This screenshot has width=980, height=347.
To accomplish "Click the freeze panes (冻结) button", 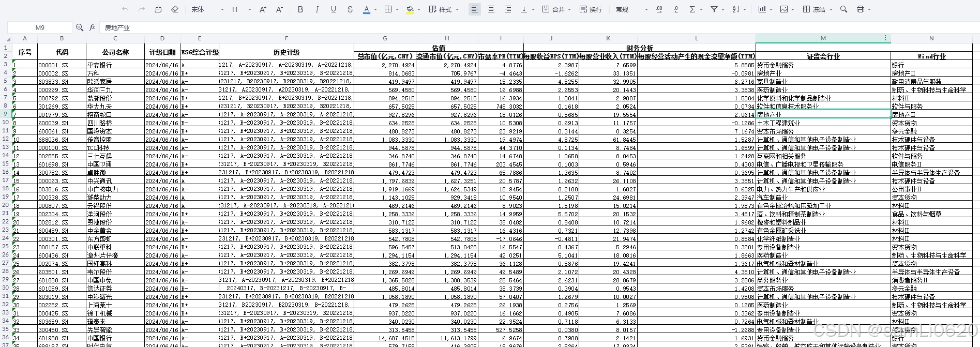I will 815,9.
